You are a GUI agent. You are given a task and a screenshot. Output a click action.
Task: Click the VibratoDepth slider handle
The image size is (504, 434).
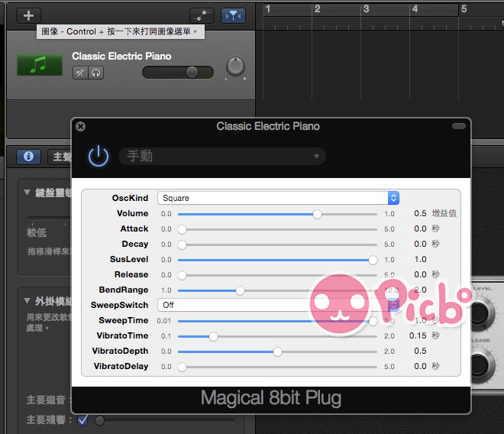click(277, 351)
